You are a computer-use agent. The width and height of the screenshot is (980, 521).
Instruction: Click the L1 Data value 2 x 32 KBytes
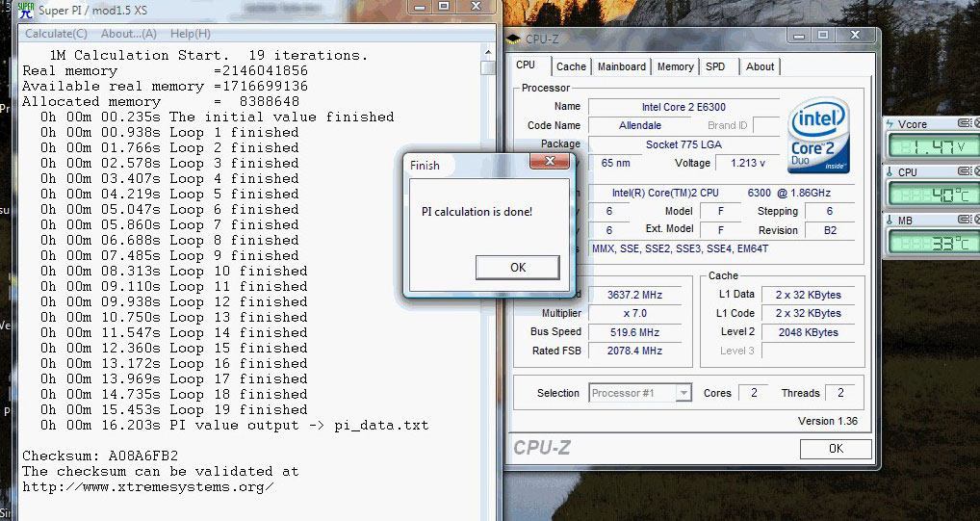point(808,295)
